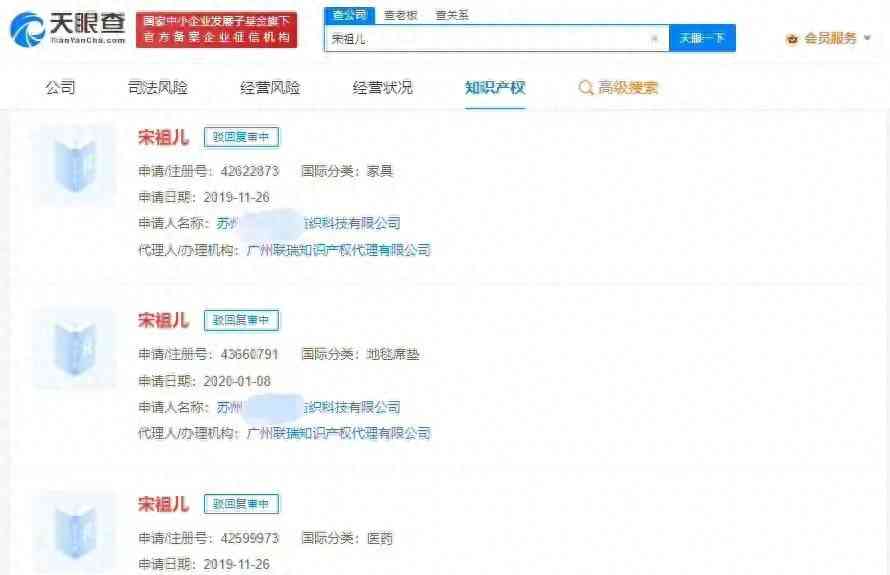Click the magnifier icon for 高级搜索
The width and height of the screenshot is (890, 575).
586,88
